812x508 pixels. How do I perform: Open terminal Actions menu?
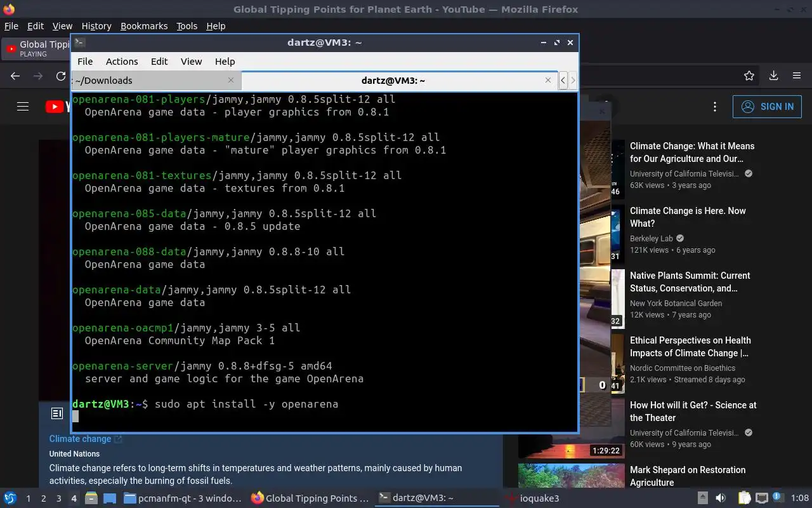[122, 62]
